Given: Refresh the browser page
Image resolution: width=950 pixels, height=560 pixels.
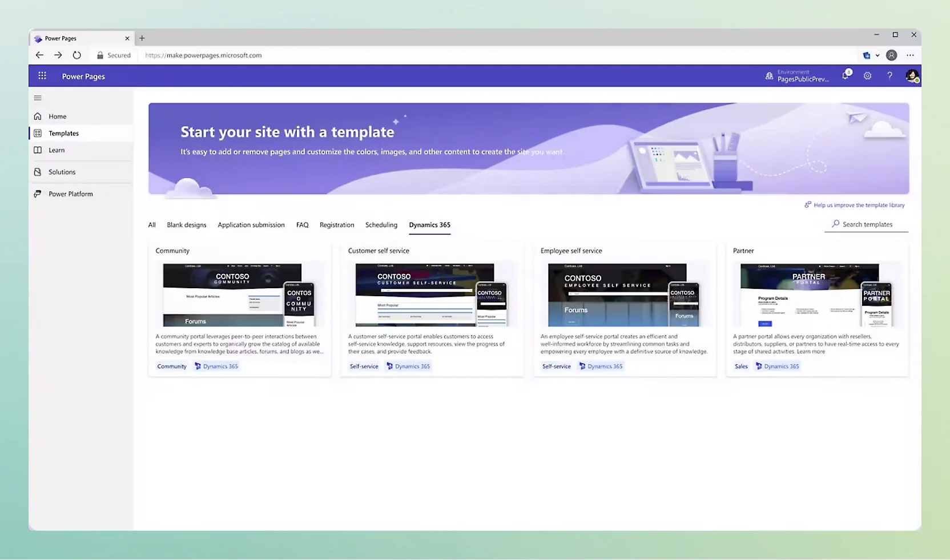Looking at the screenshot, I should click(77, 55).
